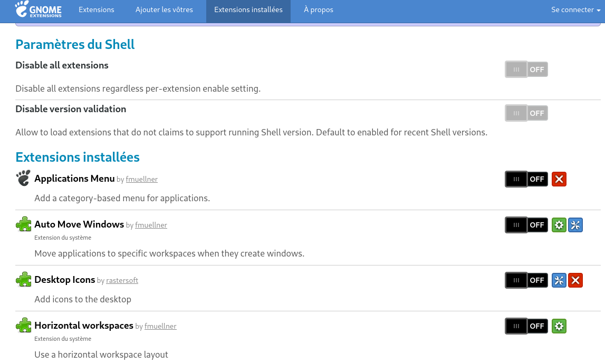Toggle the Disable all extensions switch
This screenshot has width=605, height=364.
point(526,70)
